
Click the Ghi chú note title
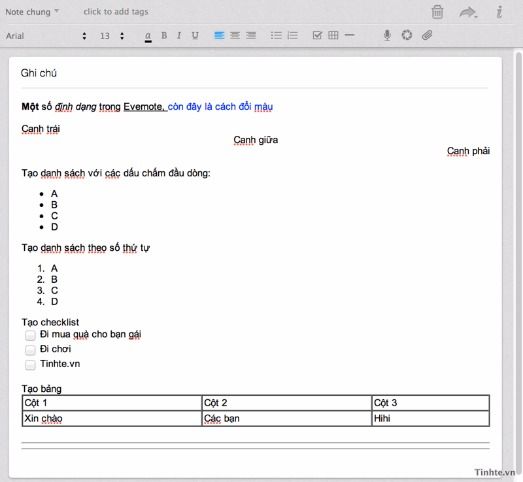pos(39,73)
